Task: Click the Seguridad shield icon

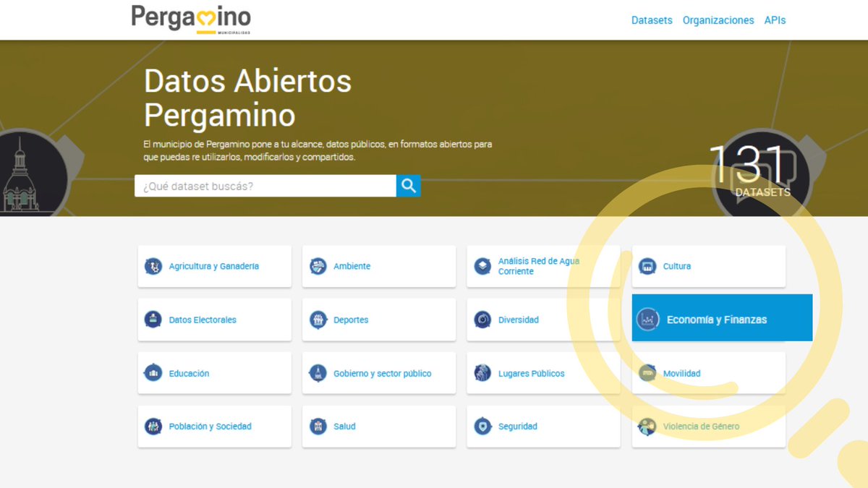Action: pyautogui.click(x=482, y=427)
